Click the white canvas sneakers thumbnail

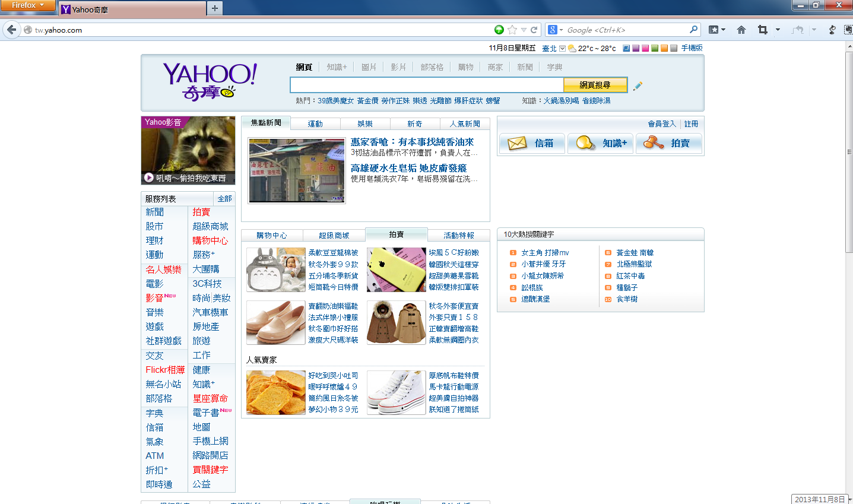[396, 392]
